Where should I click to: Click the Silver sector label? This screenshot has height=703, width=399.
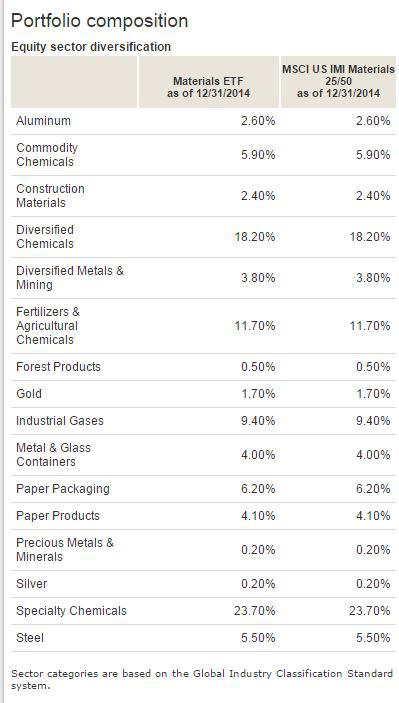click(31, 584)
